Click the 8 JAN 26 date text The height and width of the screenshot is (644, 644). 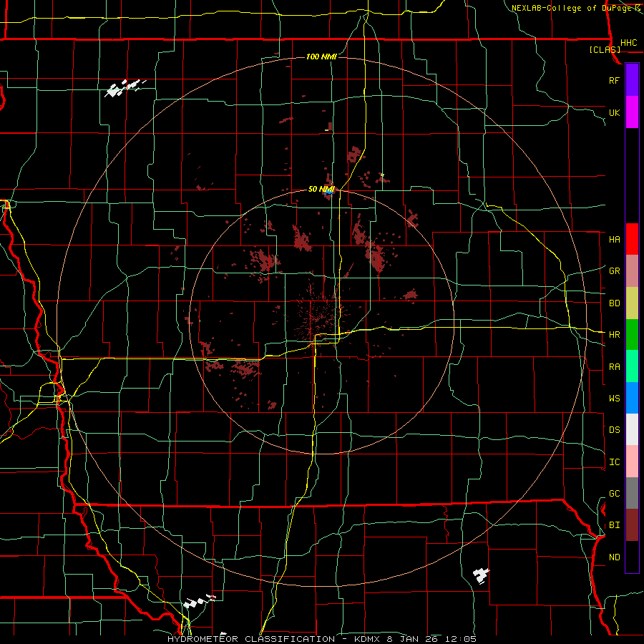tap(411, 639)
